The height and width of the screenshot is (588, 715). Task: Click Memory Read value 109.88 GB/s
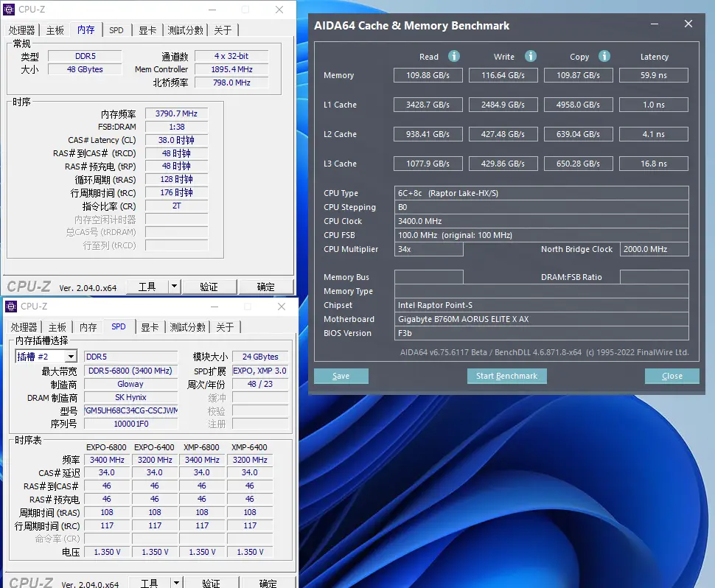[x=428, y=75]
